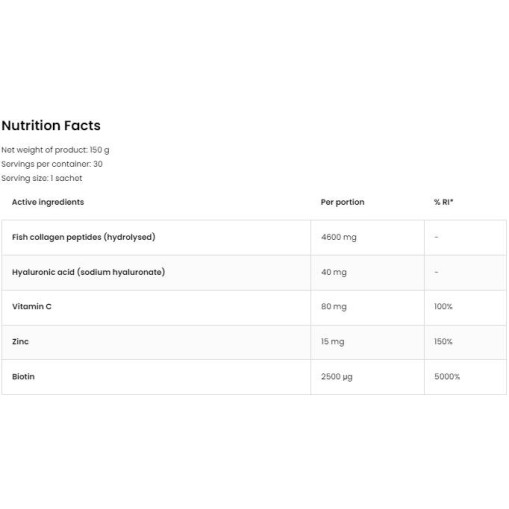Click the 80 mg value cell
Image resolution: width=509 pixels, height=509 pixels.
(x=334, y=306)
